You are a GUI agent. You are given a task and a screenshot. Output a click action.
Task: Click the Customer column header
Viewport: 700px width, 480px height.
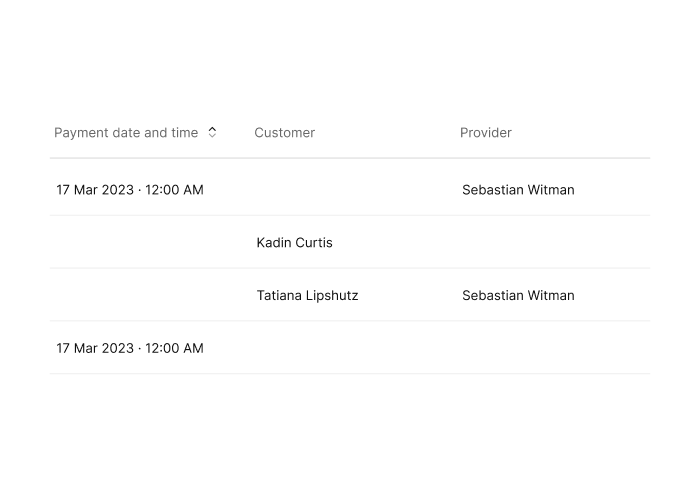point(284,133)
